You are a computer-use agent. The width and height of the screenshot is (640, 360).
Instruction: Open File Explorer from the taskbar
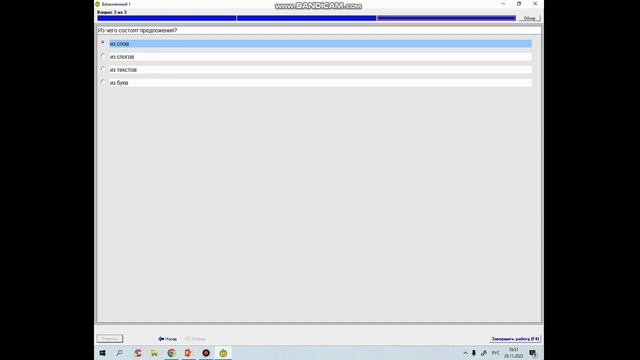tap(154, 353)
